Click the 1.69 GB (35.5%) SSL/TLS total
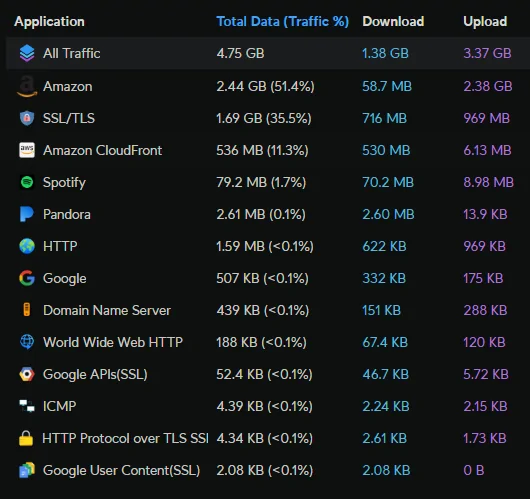 pos(264,118)
